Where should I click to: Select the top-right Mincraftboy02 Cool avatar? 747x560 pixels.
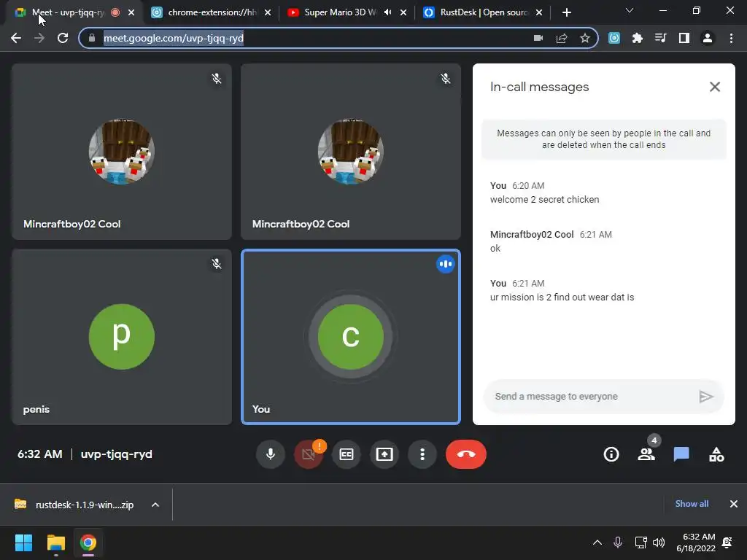351,152
